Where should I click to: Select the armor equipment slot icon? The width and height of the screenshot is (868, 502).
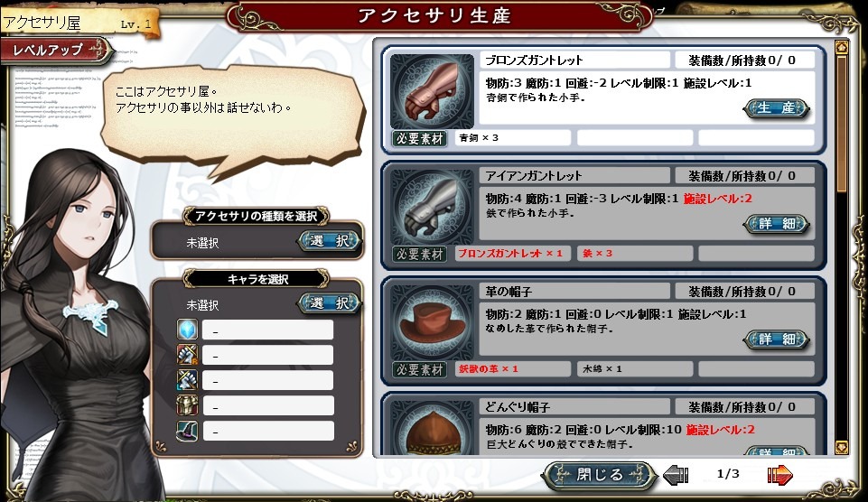187,405
